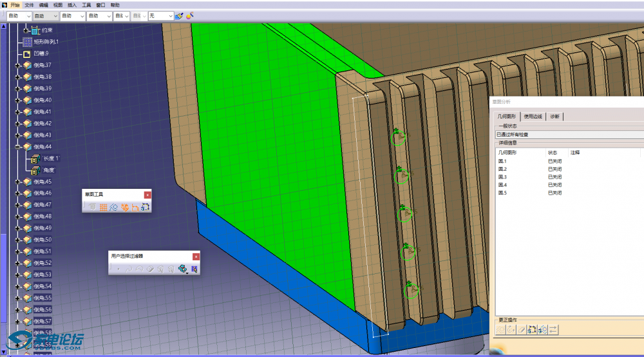Click the fourth icon under 更正操作

[532, 330]
